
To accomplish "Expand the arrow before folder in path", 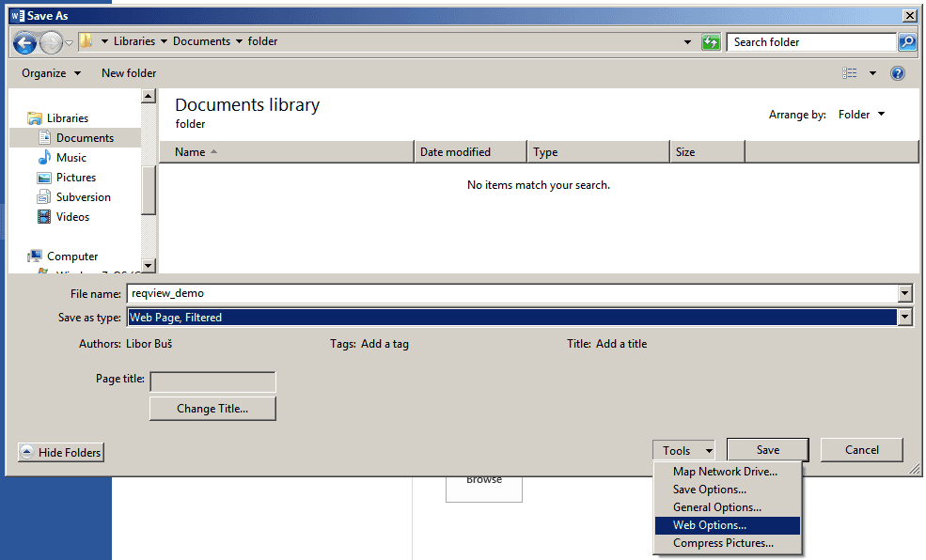I will point(239,41).
